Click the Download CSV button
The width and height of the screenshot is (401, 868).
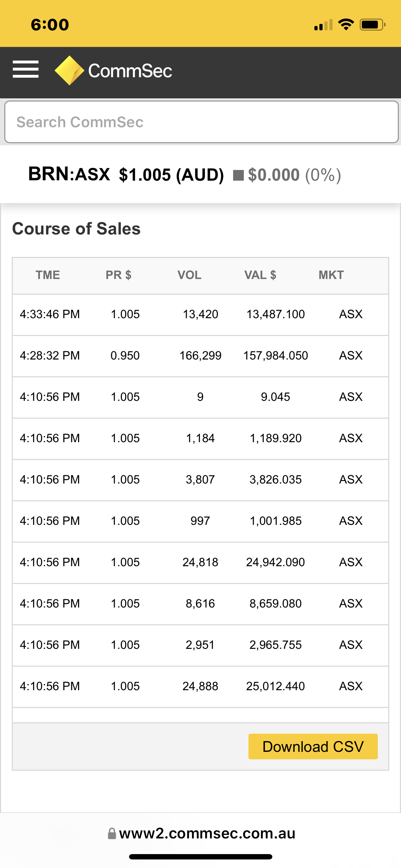click(x=313, y=746)
